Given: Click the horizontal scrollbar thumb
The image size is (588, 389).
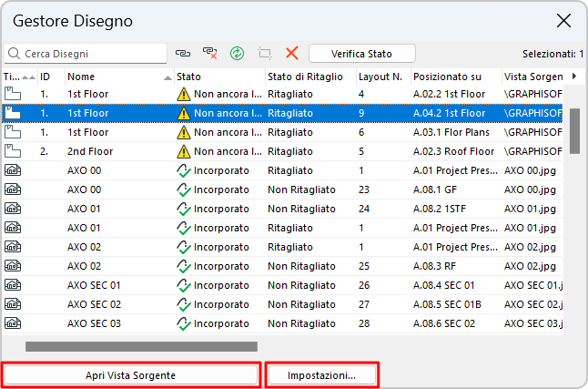Looking at the screenshot, I should click(x=141, y=346).
